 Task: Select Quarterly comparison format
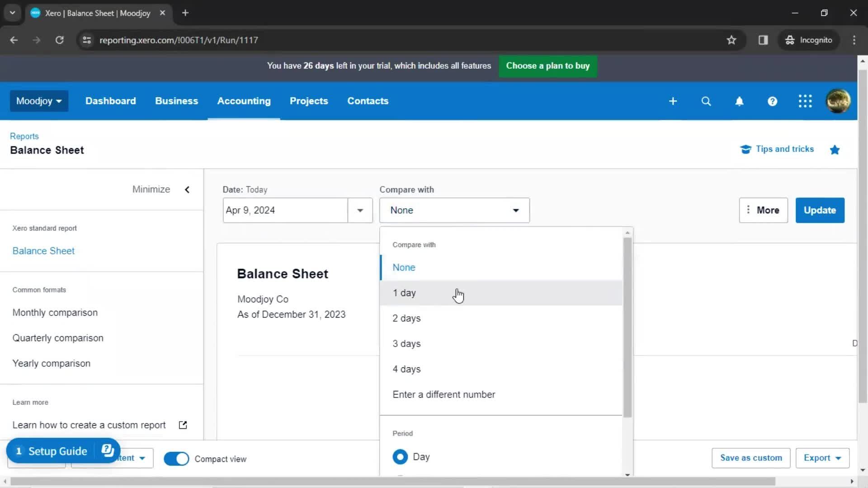(x=58, y=338)
